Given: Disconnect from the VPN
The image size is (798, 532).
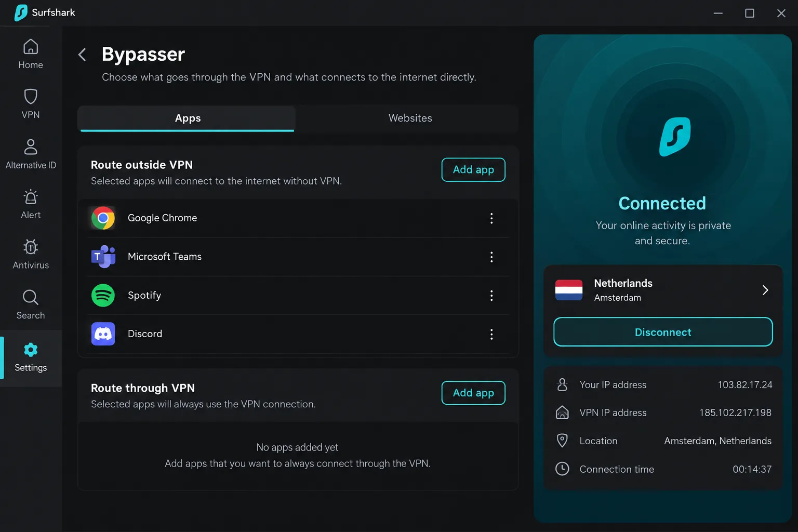Looking at the screenshot, I should pyautogui.click(x=663, y=332).
